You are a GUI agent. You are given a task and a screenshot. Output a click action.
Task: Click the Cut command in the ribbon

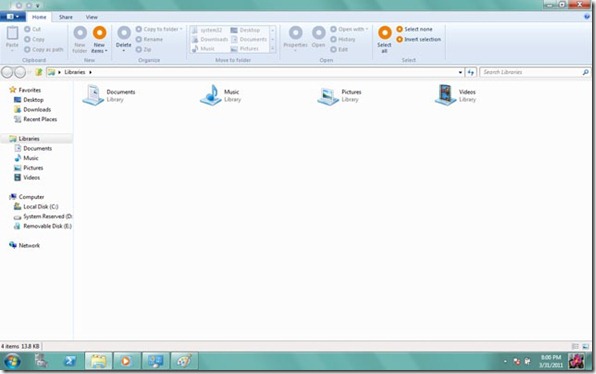(x=33, y=29)
